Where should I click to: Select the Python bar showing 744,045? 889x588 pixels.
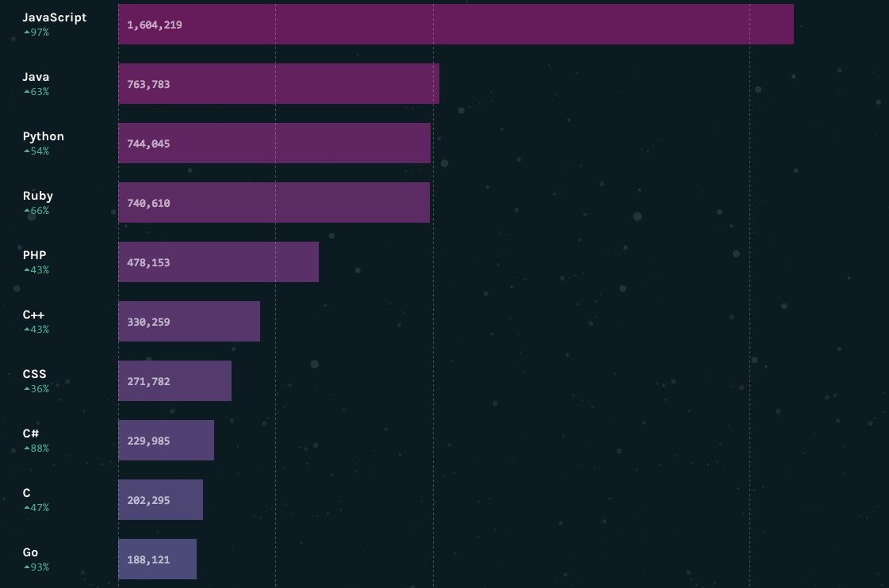(x=274, y=143)
